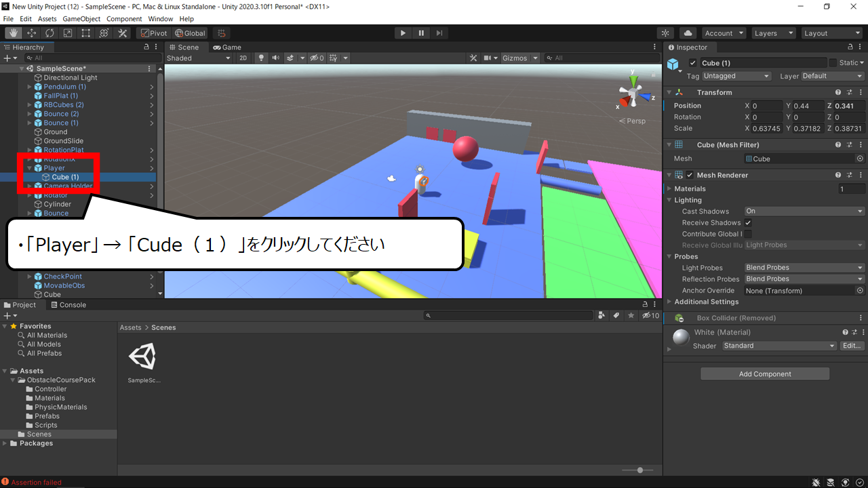Pick mesh with object selector circle
The width and height of the screenshot is (868, 488).
[x=860, y=159]
